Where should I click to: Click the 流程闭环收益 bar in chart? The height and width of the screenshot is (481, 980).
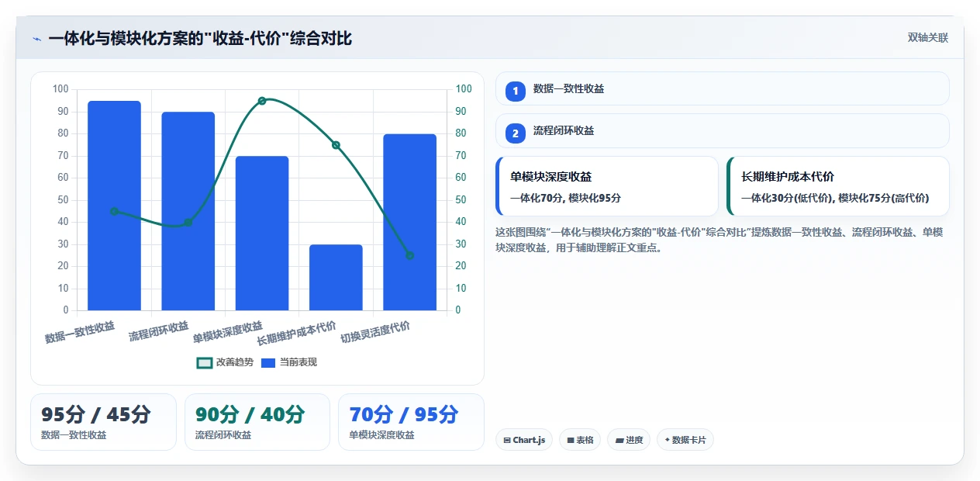188,211
